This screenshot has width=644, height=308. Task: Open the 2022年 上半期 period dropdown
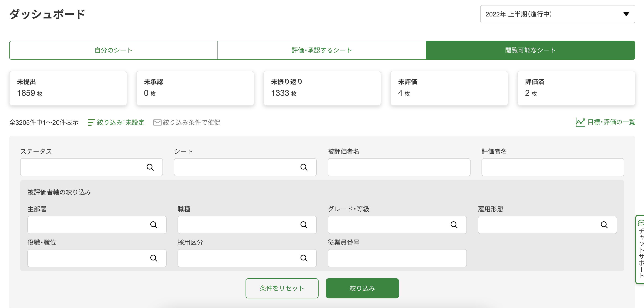point(557,14)
